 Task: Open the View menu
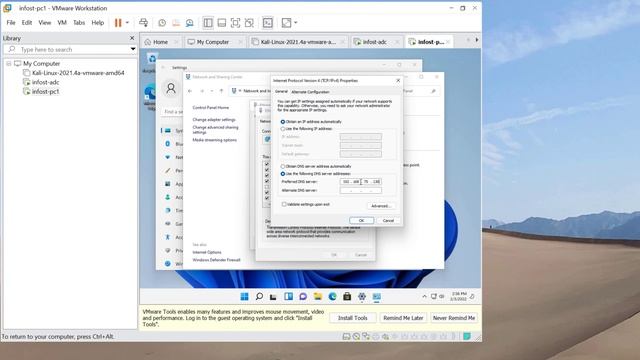45,23
